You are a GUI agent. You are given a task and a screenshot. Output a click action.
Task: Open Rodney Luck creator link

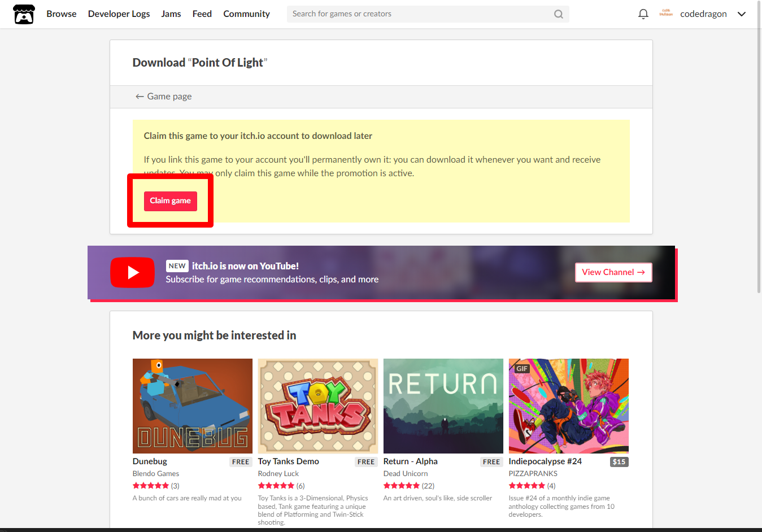tap(278, 474)
